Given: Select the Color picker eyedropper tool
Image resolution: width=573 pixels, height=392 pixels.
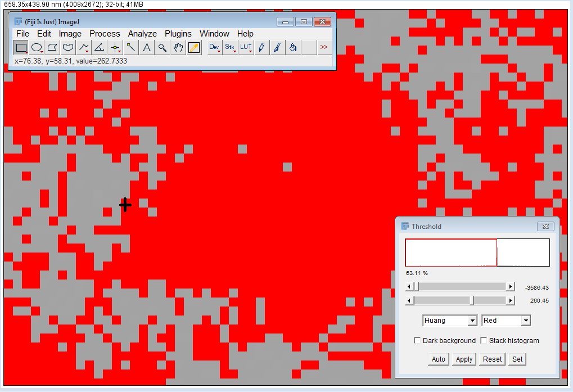Looking at the screenshot, I should tap(194, 48).
